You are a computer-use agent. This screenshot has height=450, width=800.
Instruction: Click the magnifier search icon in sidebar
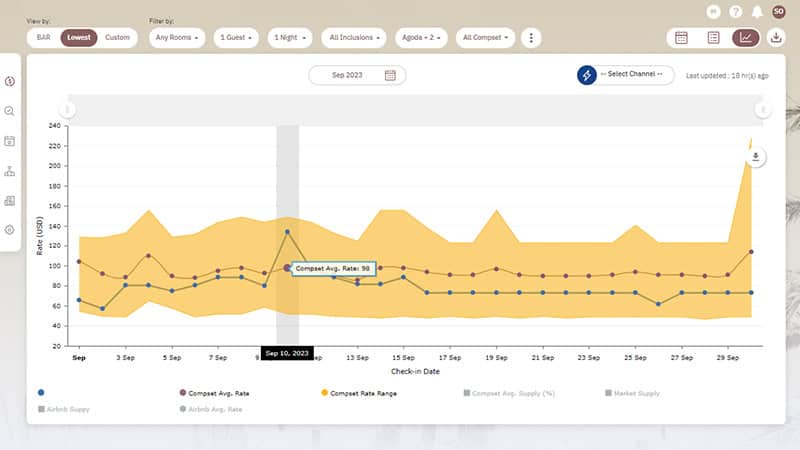[x=10, y=111]
